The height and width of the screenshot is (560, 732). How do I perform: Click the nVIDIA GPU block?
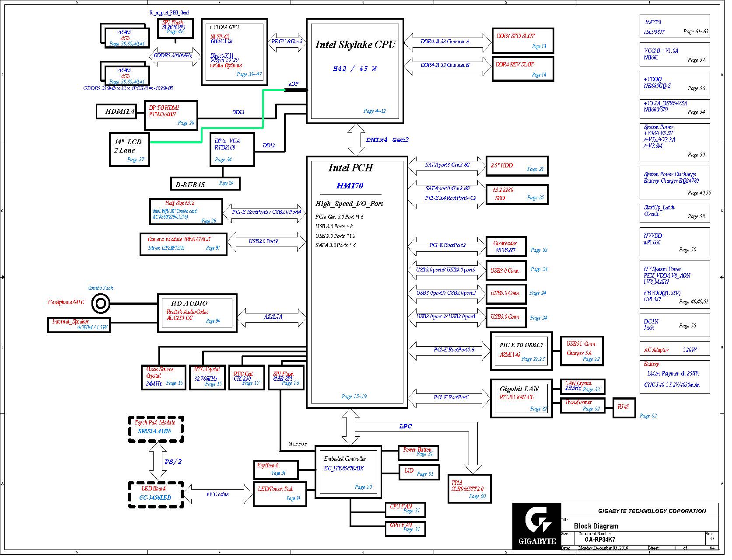(x=234, y=52)
